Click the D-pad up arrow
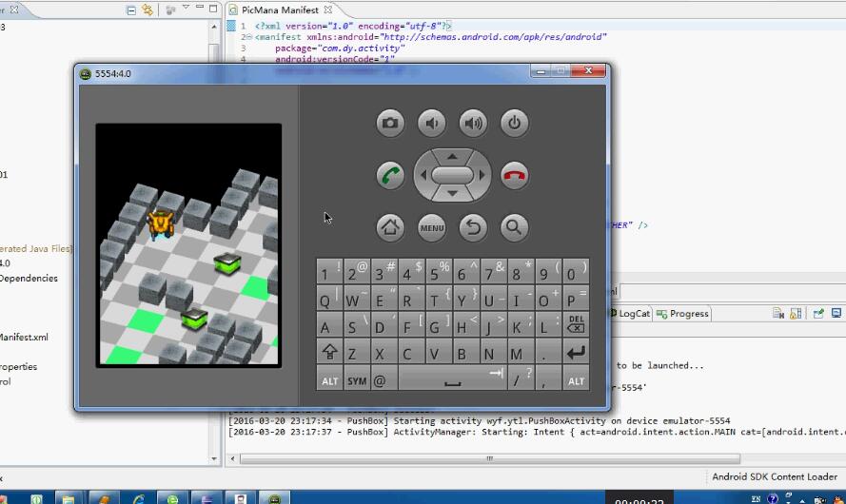Image resolution: width=846 pixels, height=504 pixels. (x=452, y=156)
